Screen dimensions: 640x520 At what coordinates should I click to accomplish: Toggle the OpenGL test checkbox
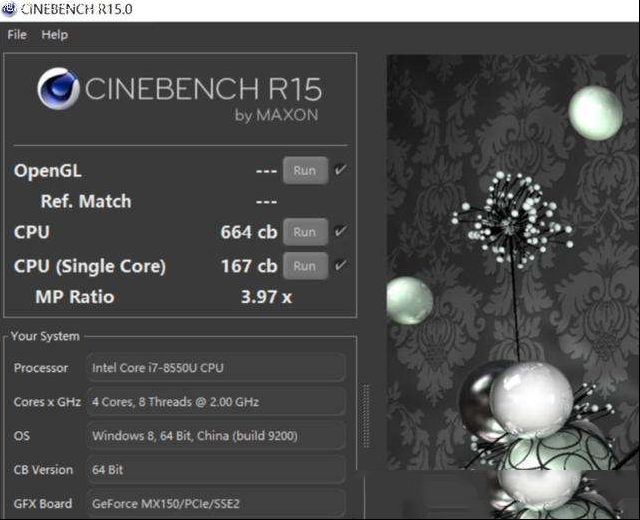[x=340, y=169]
